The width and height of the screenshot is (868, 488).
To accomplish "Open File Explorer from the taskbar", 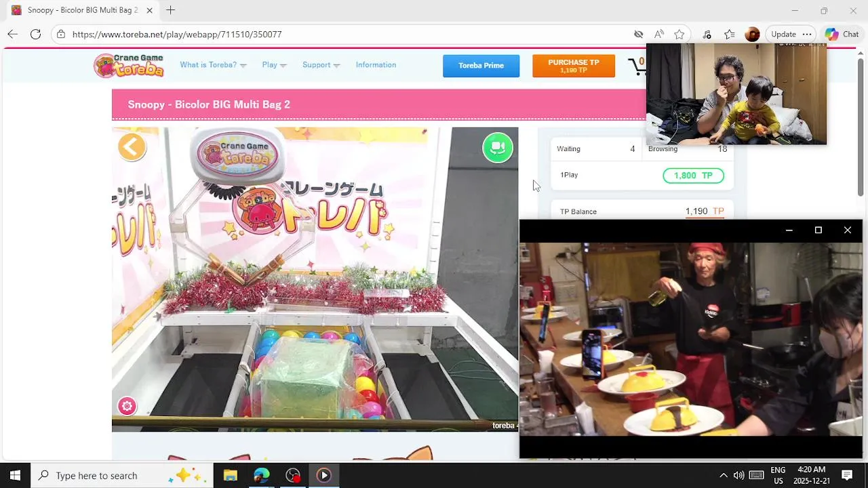I will (x=230, y=475).
